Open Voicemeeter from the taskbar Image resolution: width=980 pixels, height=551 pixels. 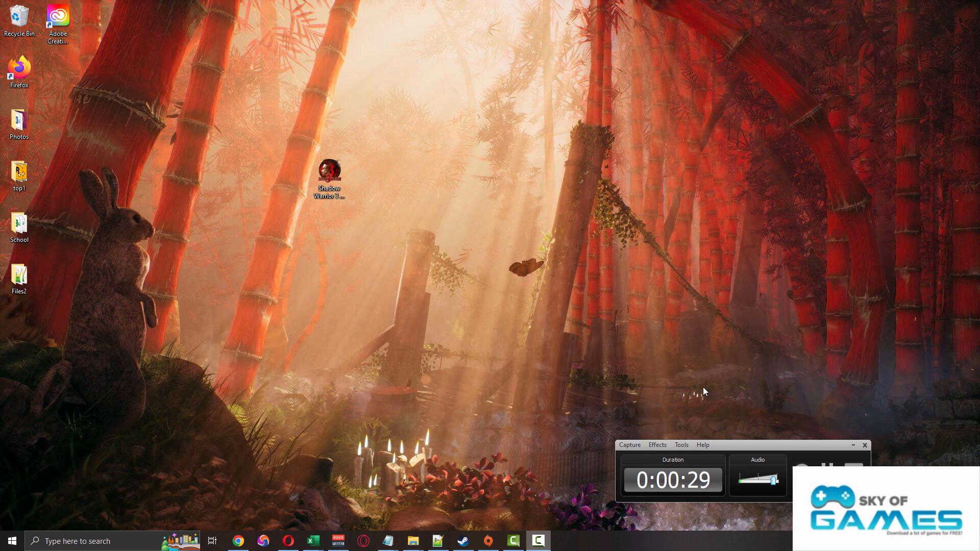[338, 541]
